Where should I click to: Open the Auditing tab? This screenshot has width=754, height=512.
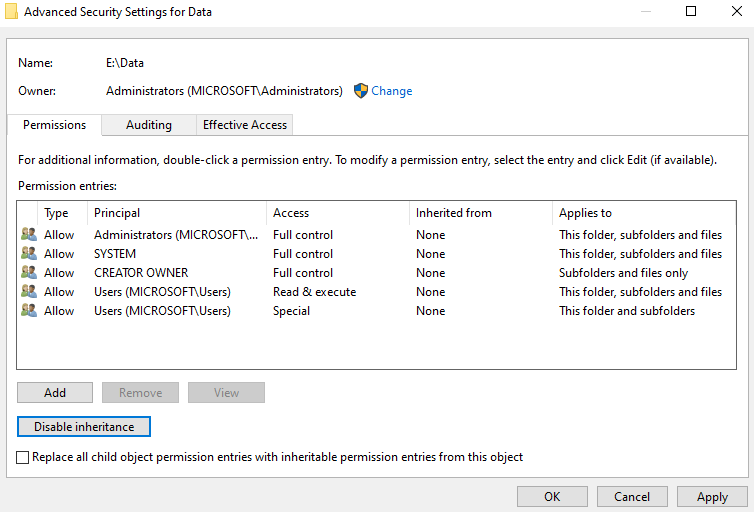click(x=149, y=125)
